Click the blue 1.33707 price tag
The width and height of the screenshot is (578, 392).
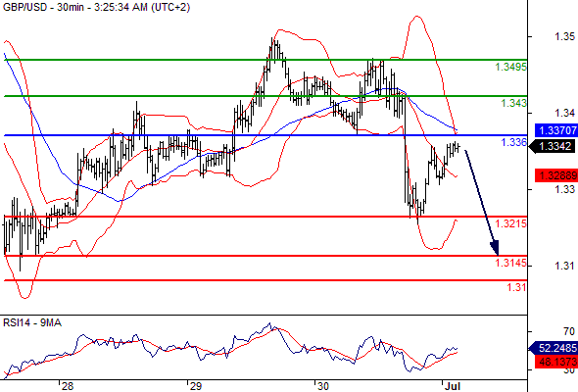556,130
